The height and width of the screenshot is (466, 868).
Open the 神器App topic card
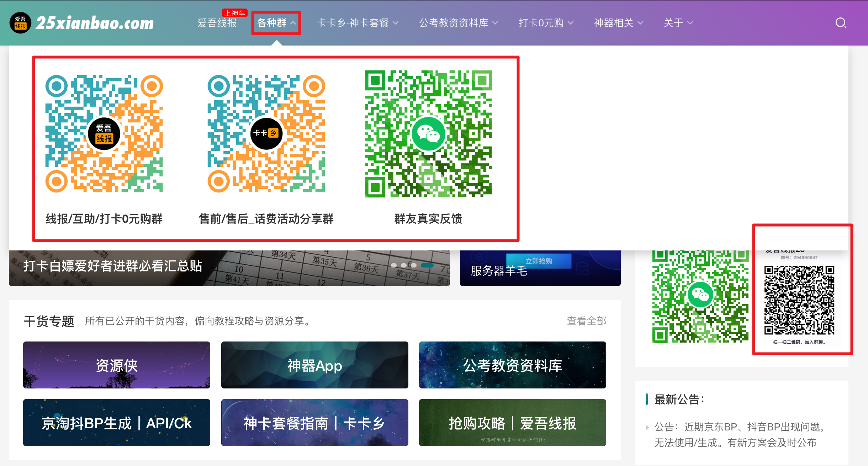pyautogui.click(x=315, y=365)
